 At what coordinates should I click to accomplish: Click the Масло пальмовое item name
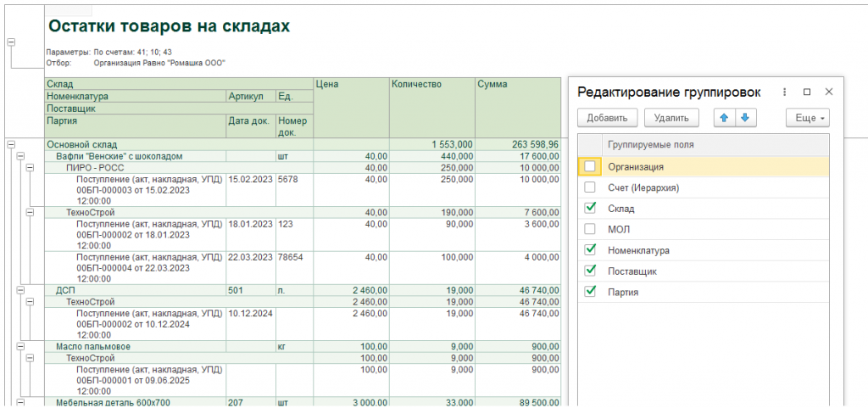click(93, 347)
